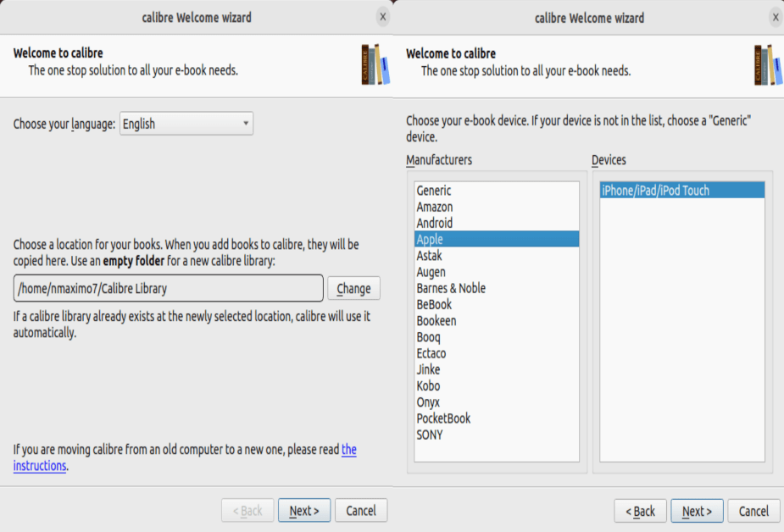
Task: Click the Calibre Library path field
Action: (x=168, y=288)
